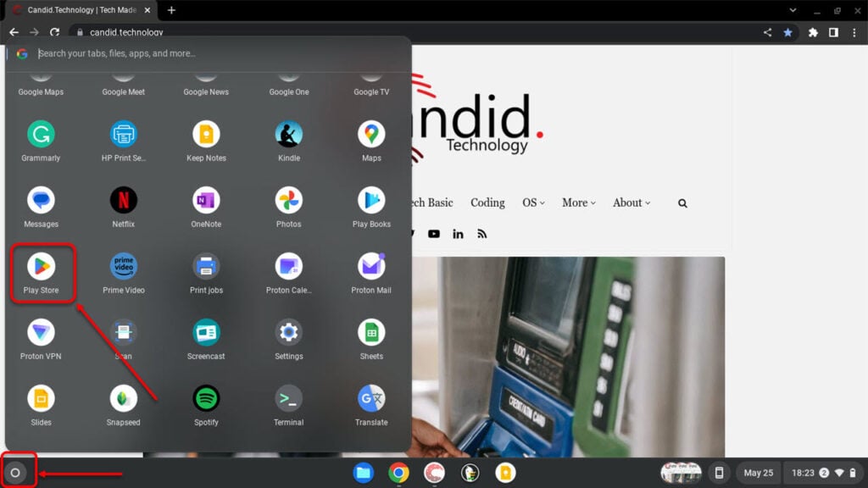Image resolution: width=868 pixels, height=488 pixels.
Task: Reload the current page
Action: (x=54, y=33)
